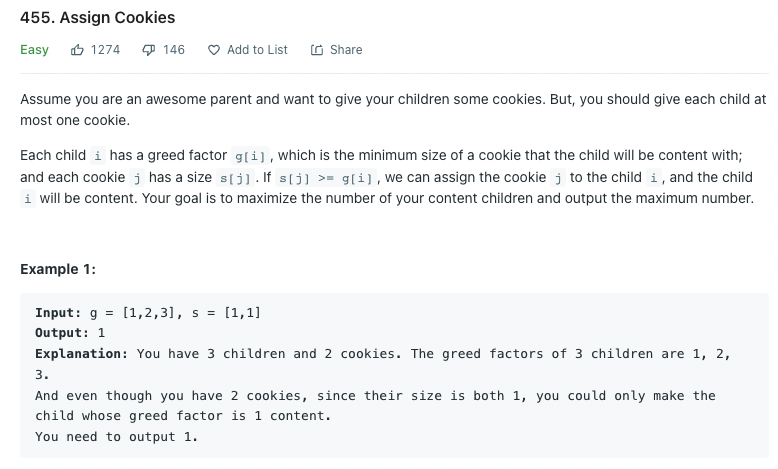Upvote the problem with the thumbs-up icon
The width and height of the screenshot is (778, 469).
tap(77, 50)
